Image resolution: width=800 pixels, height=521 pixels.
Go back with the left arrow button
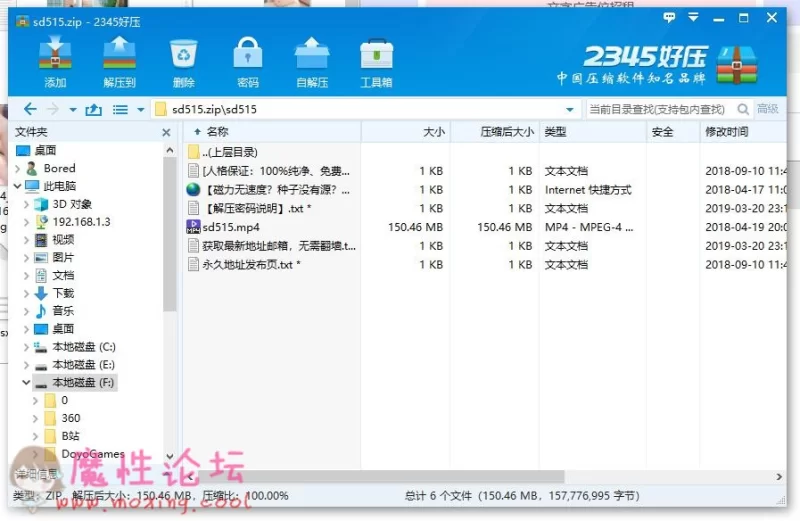pos(30,109)
